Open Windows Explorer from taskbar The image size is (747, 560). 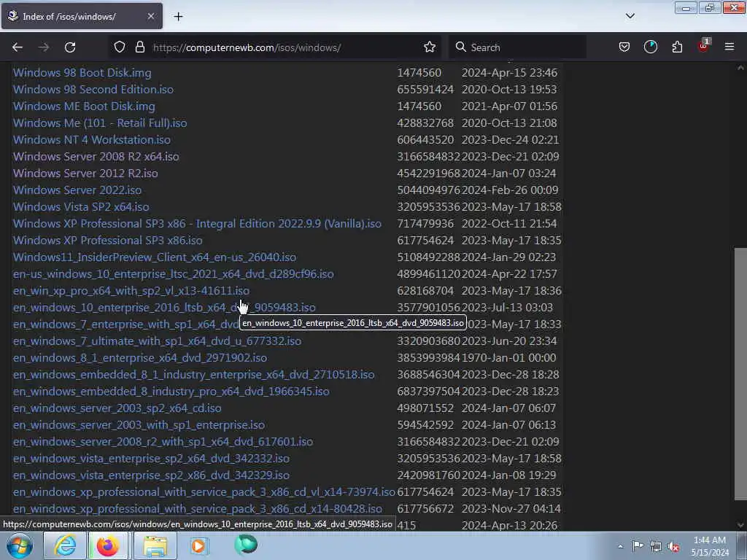[155, 545]
